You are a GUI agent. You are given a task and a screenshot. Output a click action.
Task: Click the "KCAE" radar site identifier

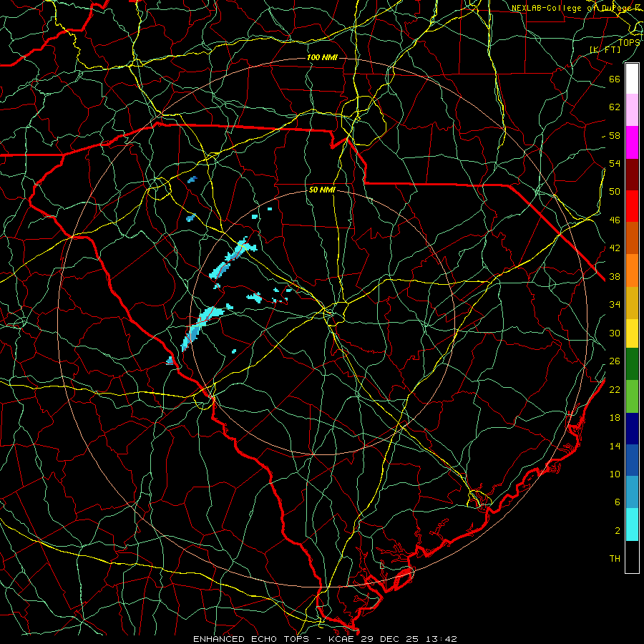342,639
